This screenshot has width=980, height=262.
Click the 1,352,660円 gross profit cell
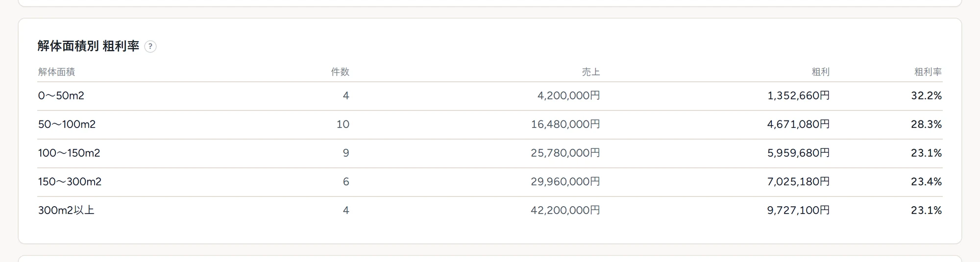click(799, 95)
